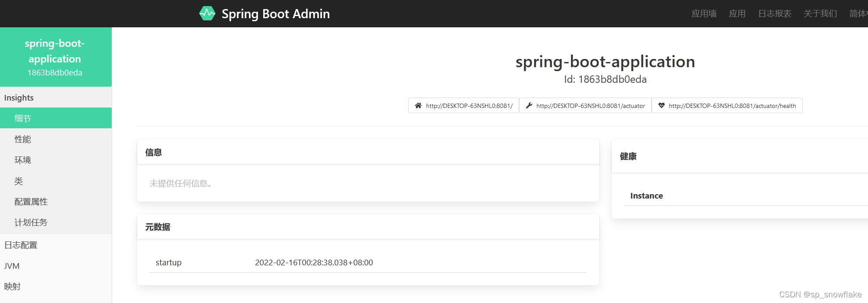Select the 类 sidebar item
The width and height of the screenshot is (868, 303).
(56, 181)
